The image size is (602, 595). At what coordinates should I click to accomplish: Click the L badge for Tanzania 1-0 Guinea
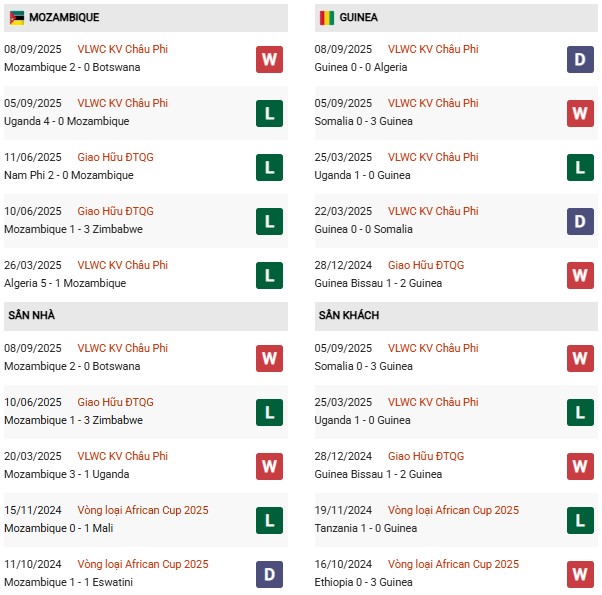(580, 520)
